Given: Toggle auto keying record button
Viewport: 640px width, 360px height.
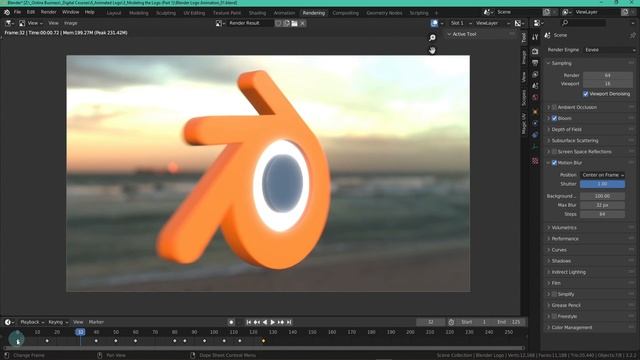Looking at the screenshot, I should point(231,322).
